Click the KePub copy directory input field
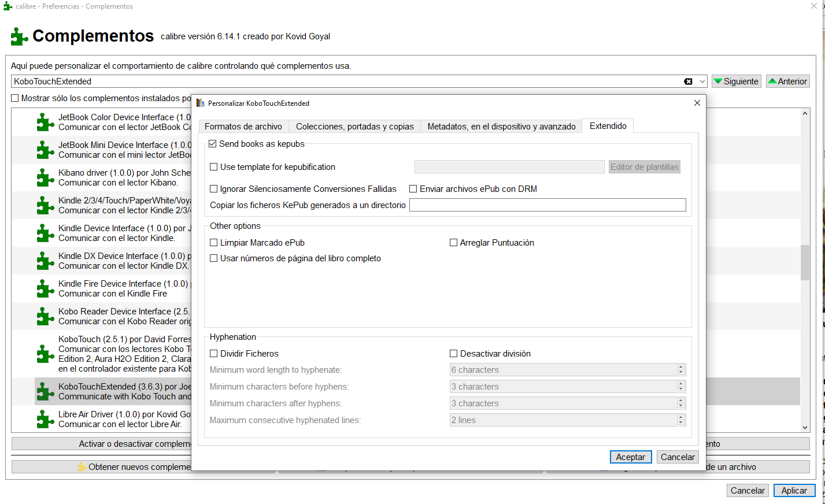Image resolution: width=825 pixels, height=504 pixels. coord(547,205)
